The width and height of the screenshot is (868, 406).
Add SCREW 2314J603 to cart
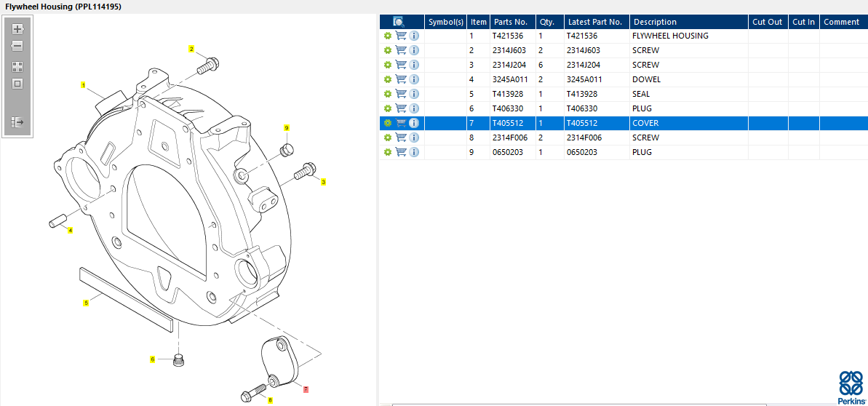point(401,50)
